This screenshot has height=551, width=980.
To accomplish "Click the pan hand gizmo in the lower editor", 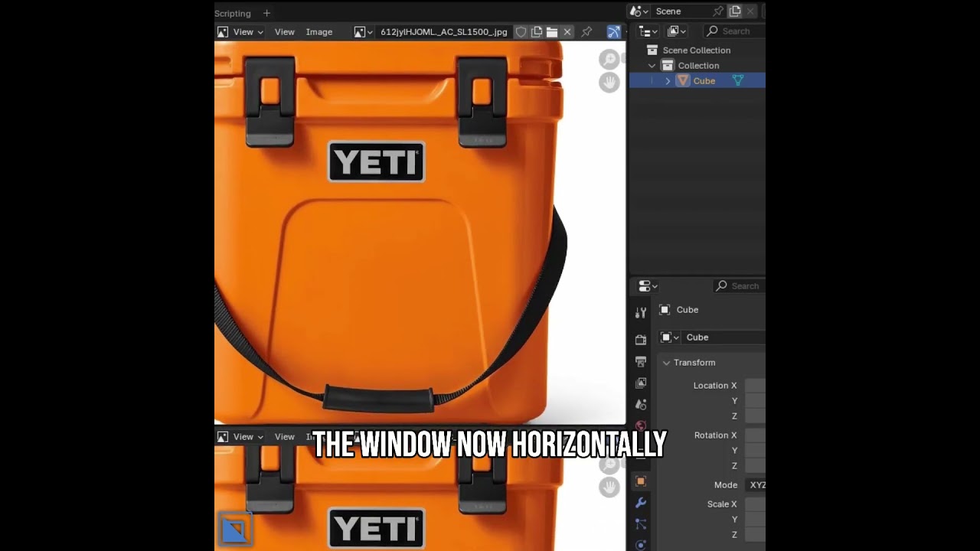I will [x=609, y=487].
